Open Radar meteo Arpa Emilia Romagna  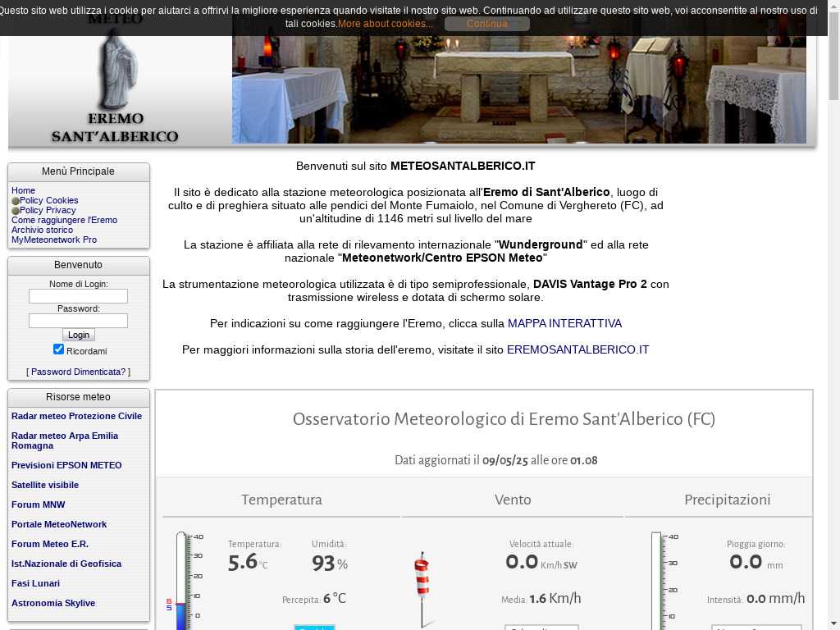point(65,441)
